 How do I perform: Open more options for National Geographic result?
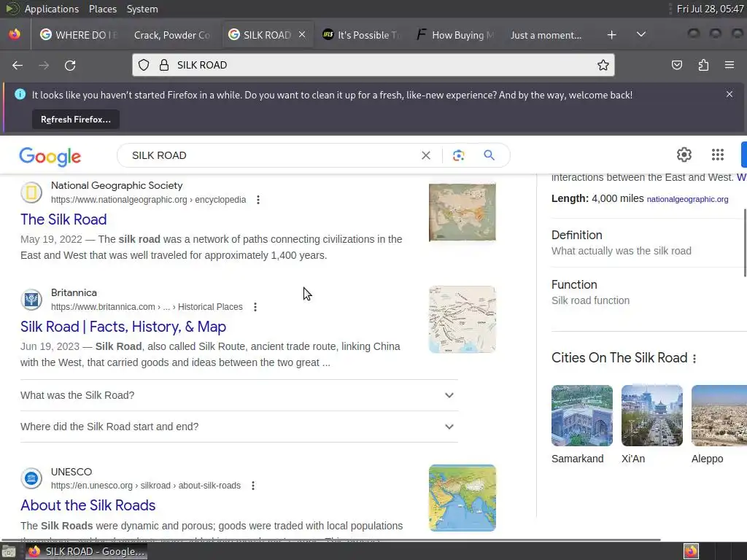tap(258, 200)
